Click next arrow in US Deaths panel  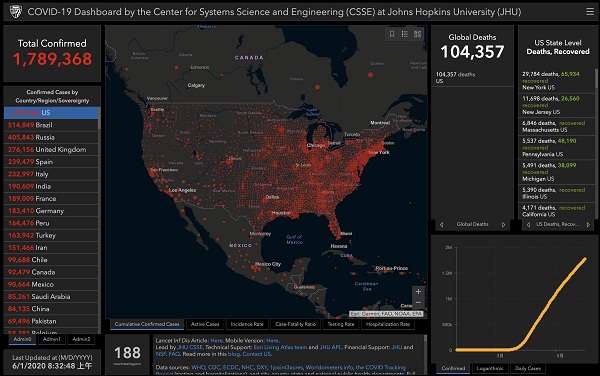click(x=588, y=225)
